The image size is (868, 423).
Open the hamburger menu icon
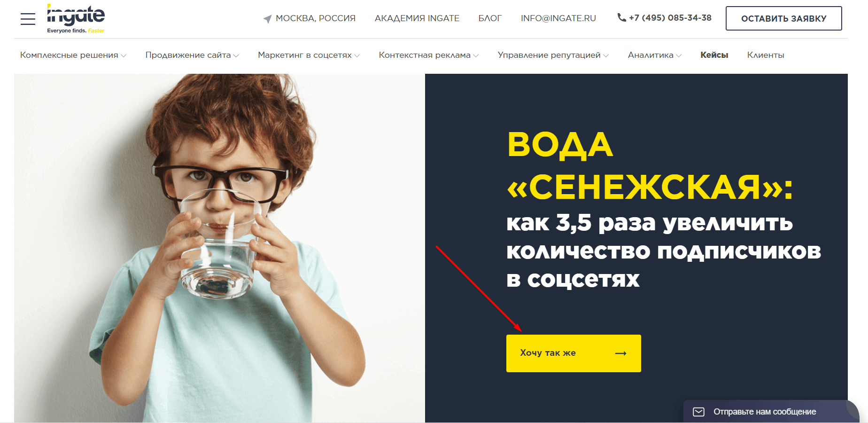tap(28, 19)
